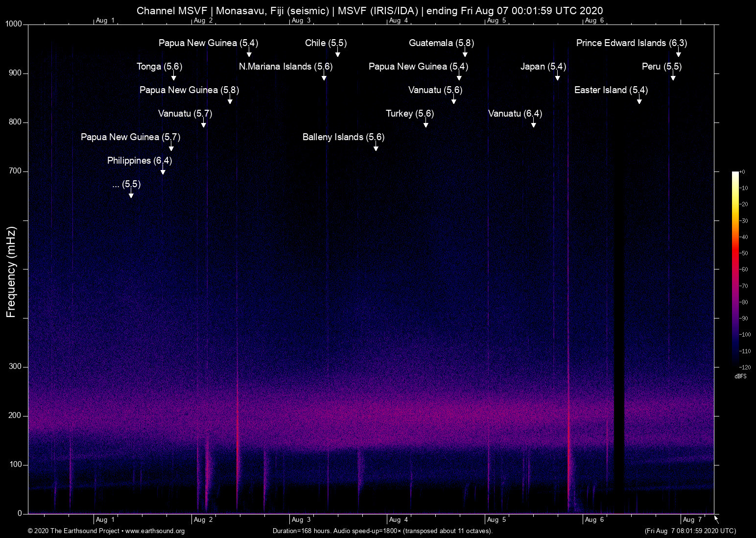
Task: Click the 300 frequency axis label
Action: click(x=16, y=367)
